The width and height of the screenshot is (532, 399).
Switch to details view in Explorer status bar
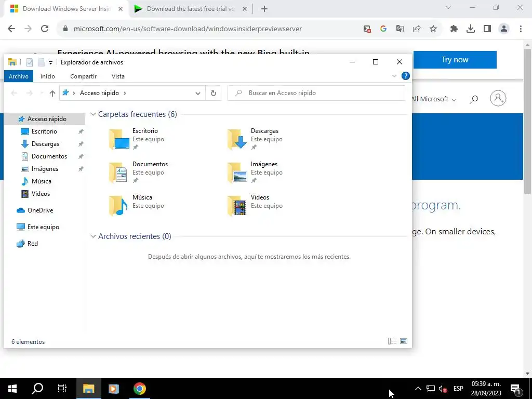(x=392, y=341)
